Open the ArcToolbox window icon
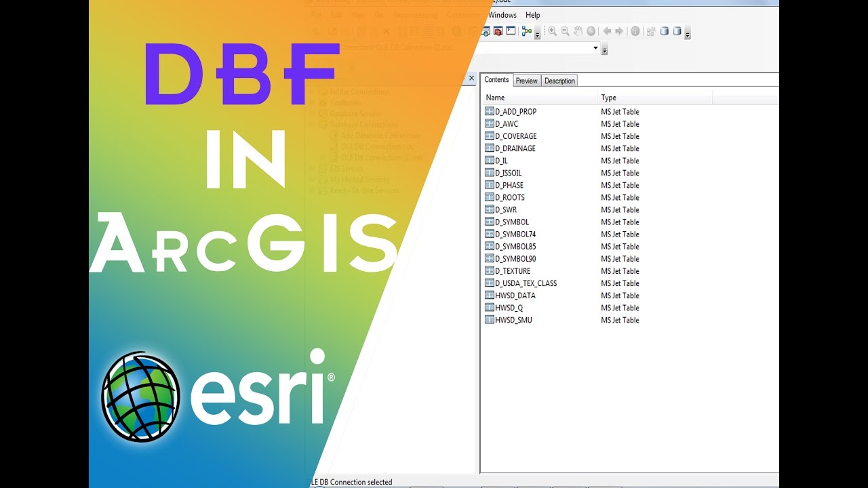Image resolution: width=868 pixels, height=488 pixels. coord(498,31)
